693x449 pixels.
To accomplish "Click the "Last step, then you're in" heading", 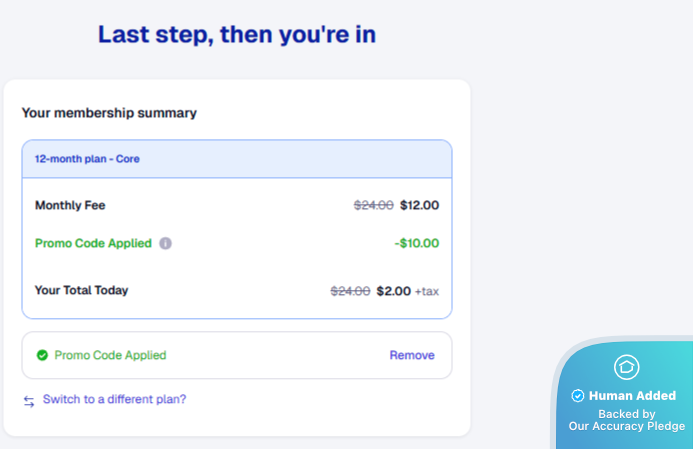I will (237, 35).
